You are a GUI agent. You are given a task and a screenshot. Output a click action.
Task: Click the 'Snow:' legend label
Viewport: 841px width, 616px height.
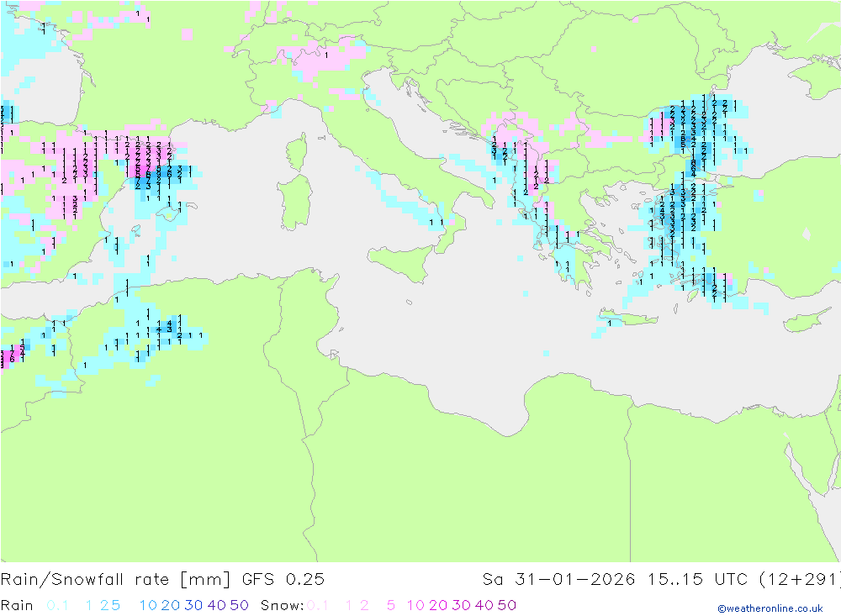coord(283,605)
